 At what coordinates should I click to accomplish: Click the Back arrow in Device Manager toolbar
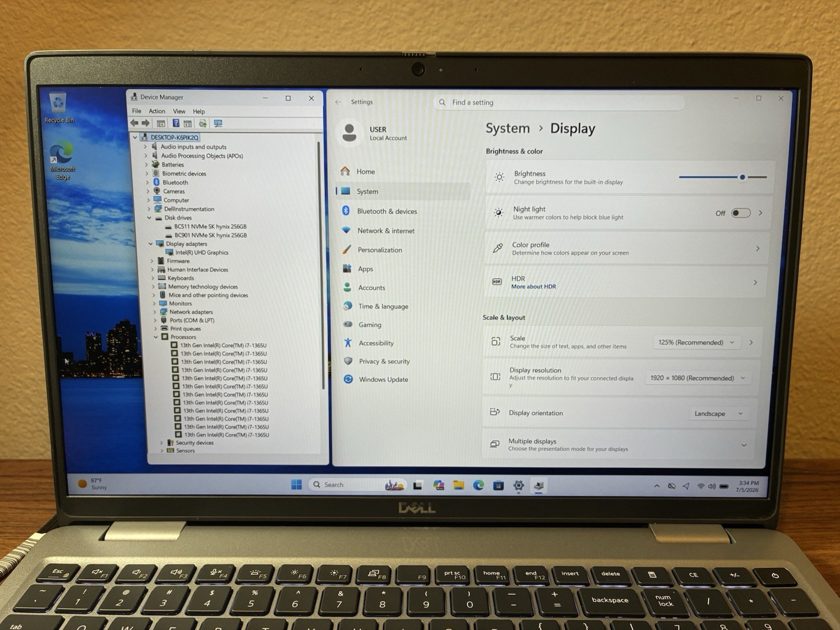134,123
